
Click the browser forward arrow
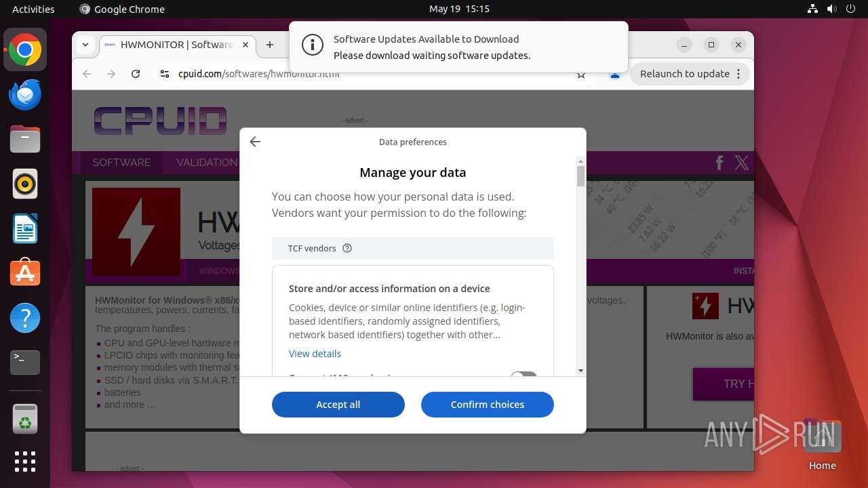click(111, 74)
